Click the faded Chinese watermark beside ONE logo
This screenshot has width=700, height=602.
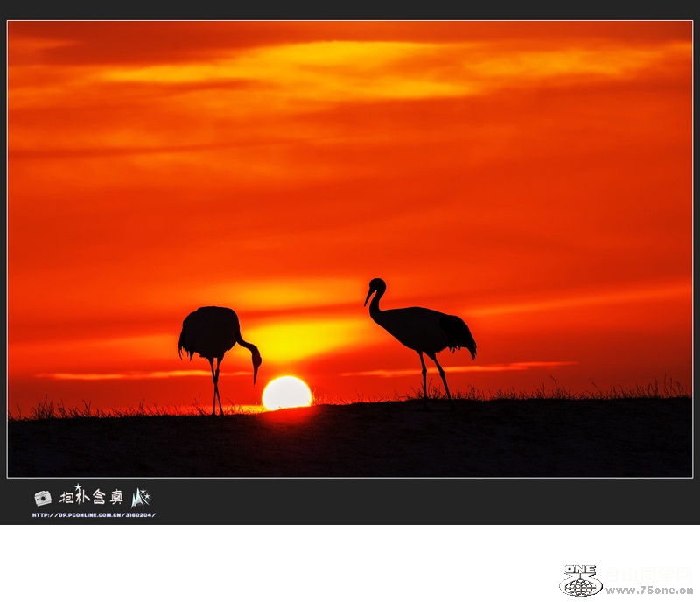point(649,574)
